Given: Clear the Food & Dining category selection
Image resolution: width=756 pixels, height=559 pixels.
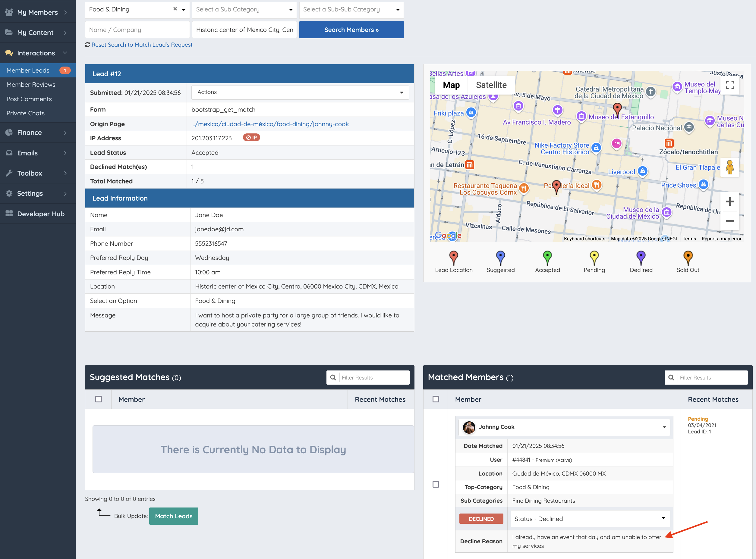Looking at the screenshot, I should [x=175, y=9].
